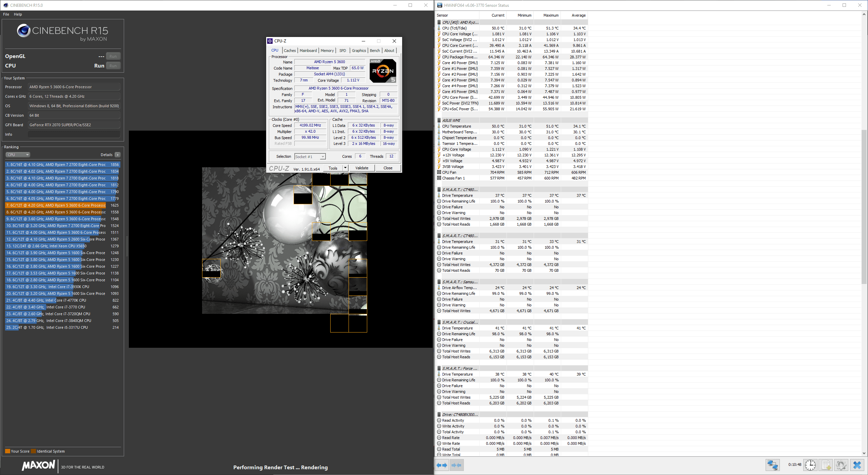The image size is (868, 475).
Task: Expand ranking Details arrow button
Action: [x=118, y=155]
